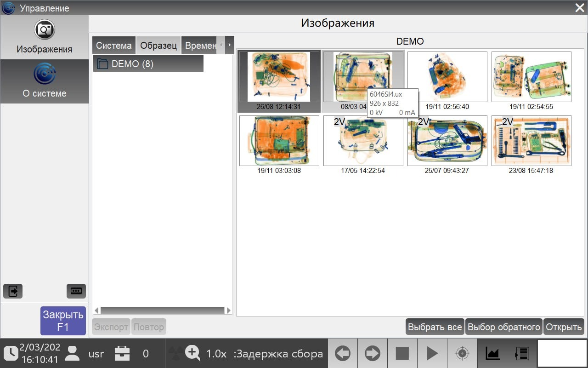
Task: Click the target crosshair icon
Action: [x=462, y=353]
